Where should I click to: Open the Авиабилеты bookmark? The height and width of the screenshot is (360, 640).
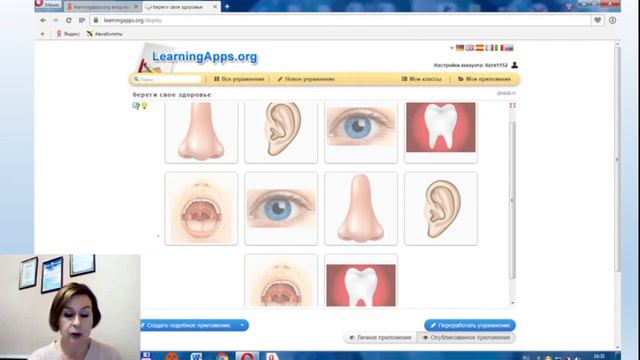tap(104, 34)
